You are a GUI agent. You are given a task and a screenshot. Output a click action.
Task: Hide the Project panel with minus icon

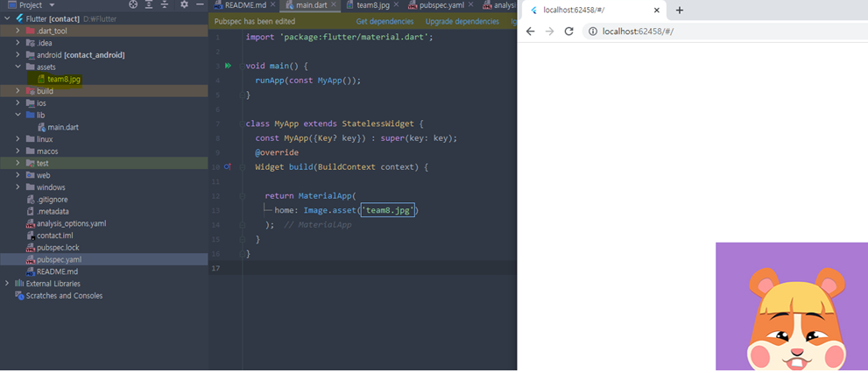point(200,5)
